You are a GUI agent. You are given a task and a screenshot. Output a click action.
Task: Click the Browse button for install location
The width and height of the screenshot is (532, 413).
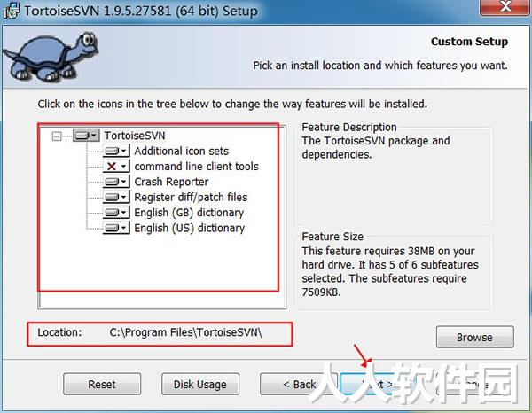point(475,337)
